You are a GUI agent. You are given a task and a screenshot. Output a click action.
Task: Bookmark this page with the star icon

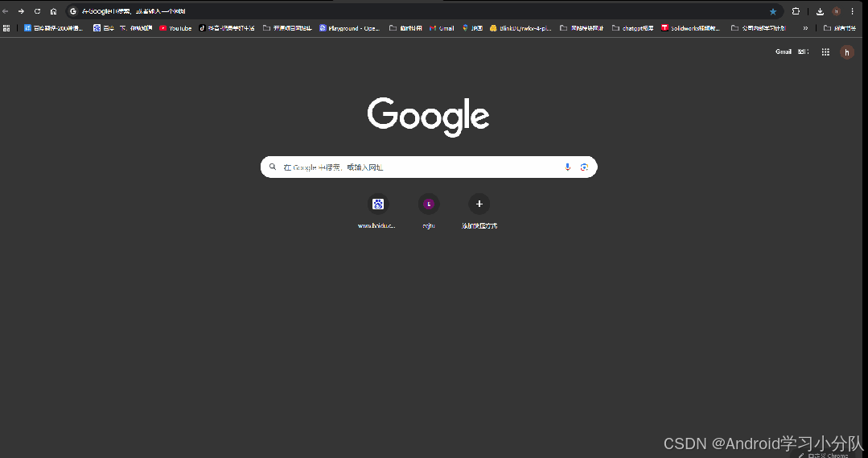[x=773, y=11]
